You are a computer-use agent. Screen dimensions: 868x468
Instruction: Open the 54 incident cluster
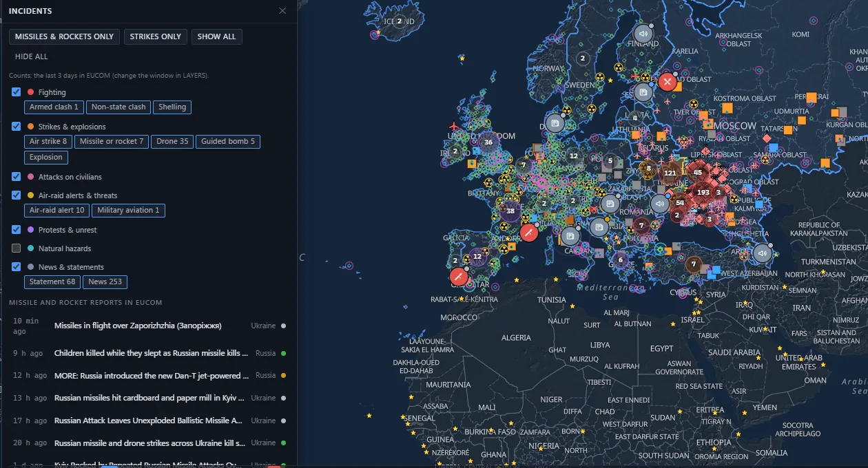point(680,202)
